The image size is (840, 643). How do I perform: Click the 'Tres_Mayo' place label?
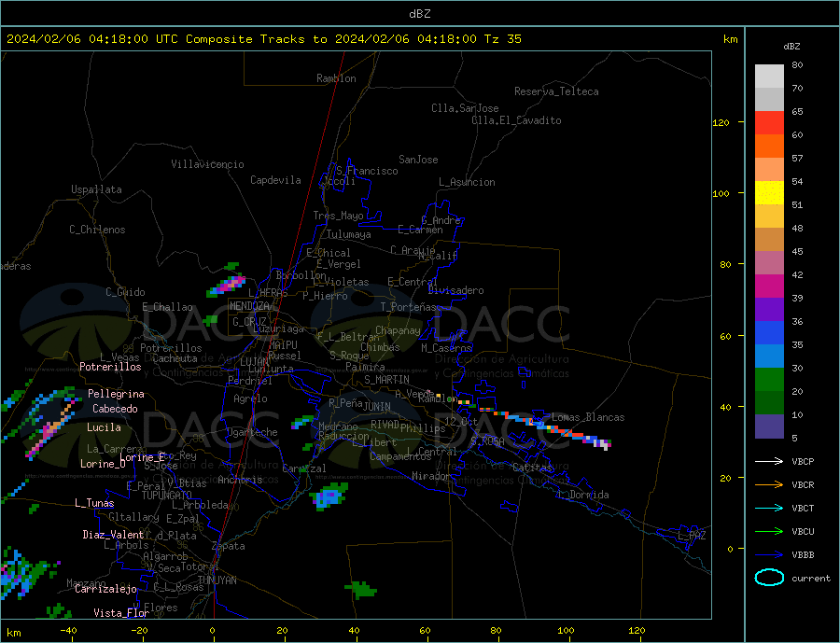click(338, 216)
